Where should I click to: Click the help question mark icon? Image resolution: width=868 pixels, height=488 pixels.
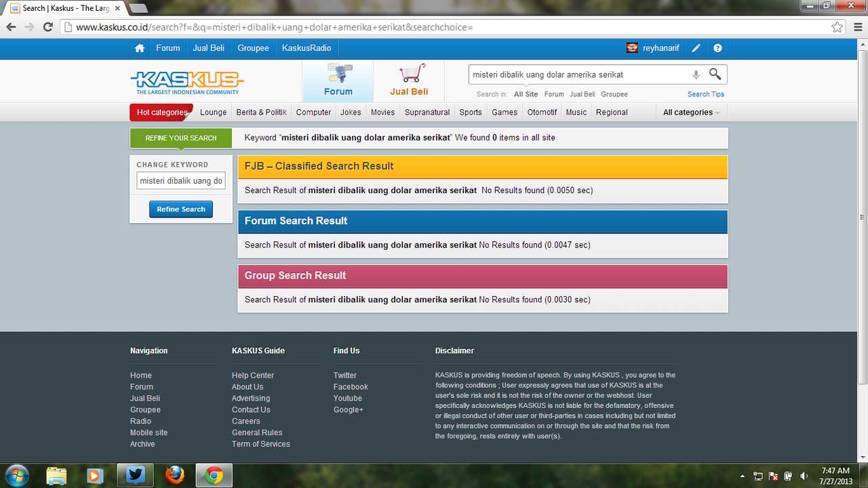pos(717,48)
